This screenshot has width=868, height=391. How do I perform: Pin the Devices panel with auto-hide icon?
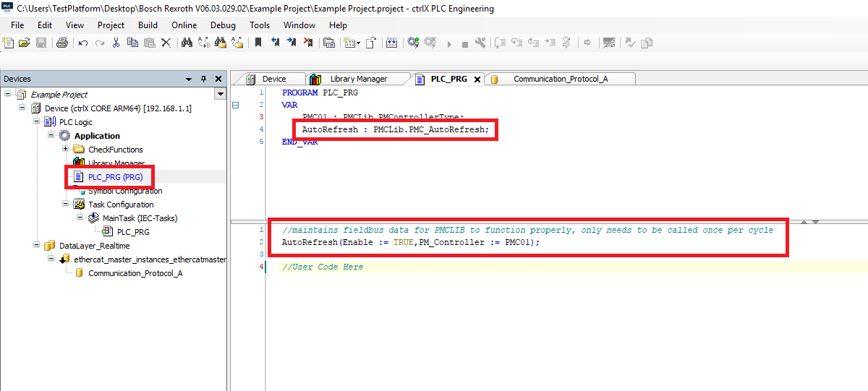[203, 79]
